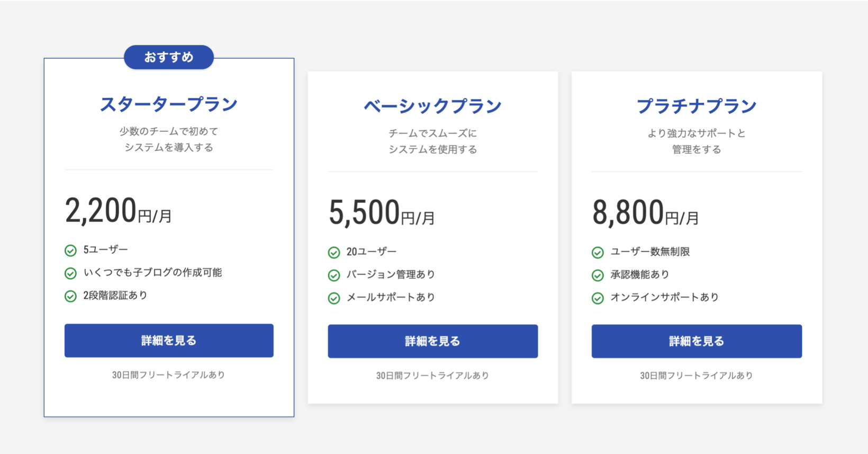Click the checkmark icon beside 2段階認証あり

pyautogui.click(x=70, y=296)
